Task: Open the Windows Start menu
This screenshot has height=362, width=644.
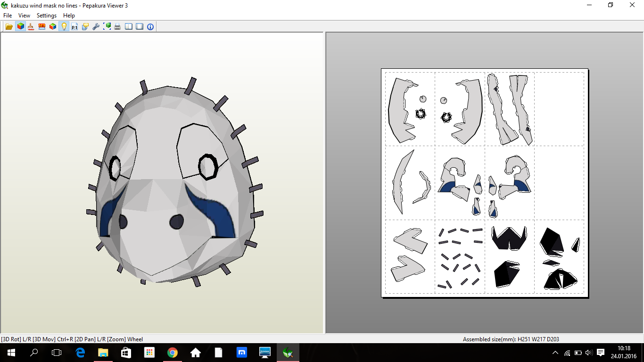Action: [x=11, y=353]
